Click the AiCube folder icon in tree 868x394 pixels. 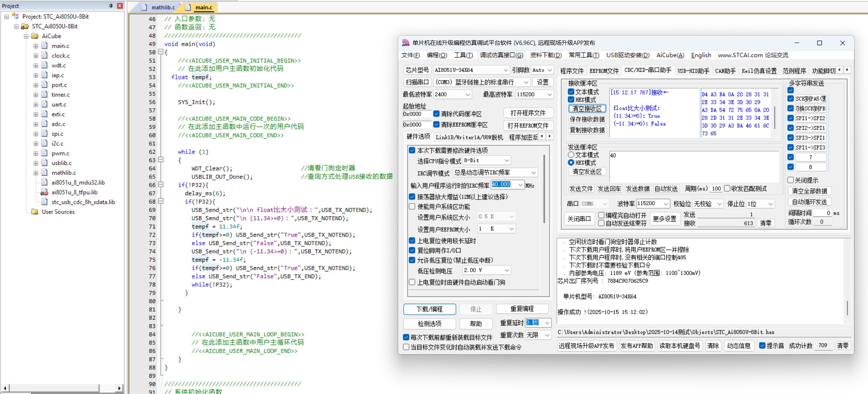coord(35,36)
